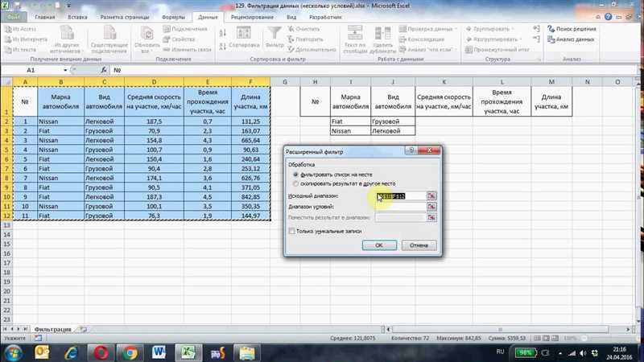Click Обновить все refresh icon
The height and width of the screenshot is (362, 644).
point(147,33)
